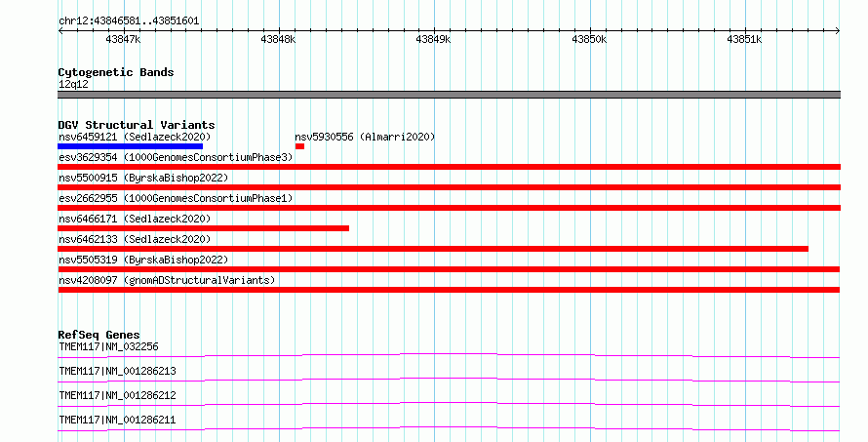Click the magenta NM_001286212 intron line
Image resolution: width=868 pixels, height=442 pixels.
tap(449, 404)
